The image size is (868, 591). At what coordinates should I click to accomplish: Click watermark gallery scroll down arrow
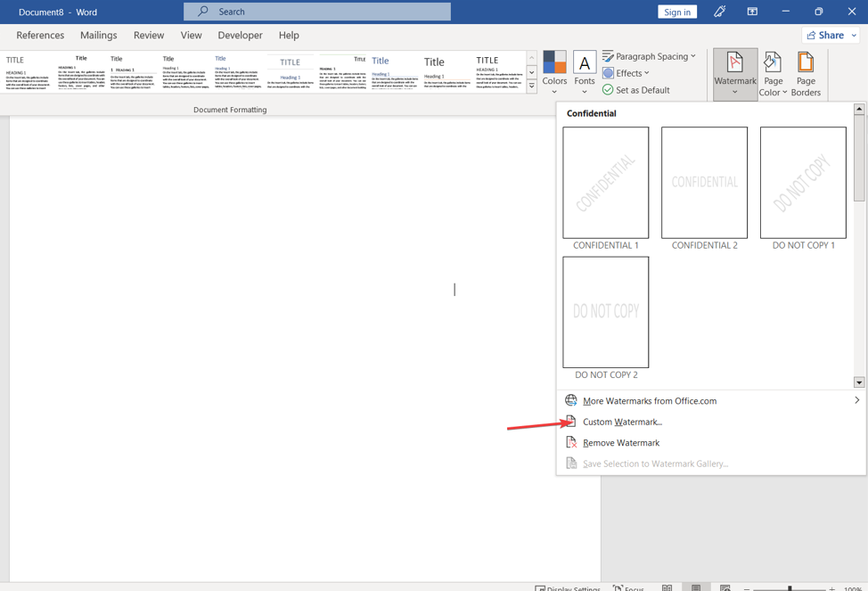pos(859,382)
